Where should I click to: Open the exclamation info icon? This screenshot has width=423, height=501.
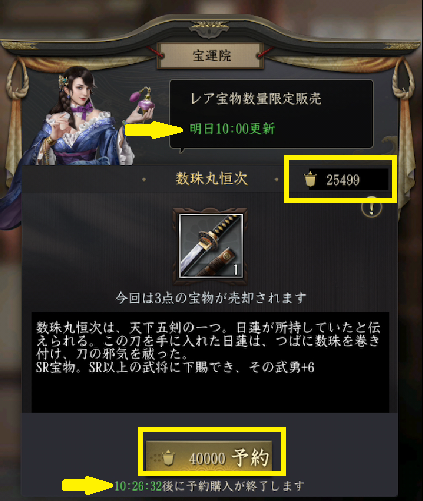(x=371, y=208)
